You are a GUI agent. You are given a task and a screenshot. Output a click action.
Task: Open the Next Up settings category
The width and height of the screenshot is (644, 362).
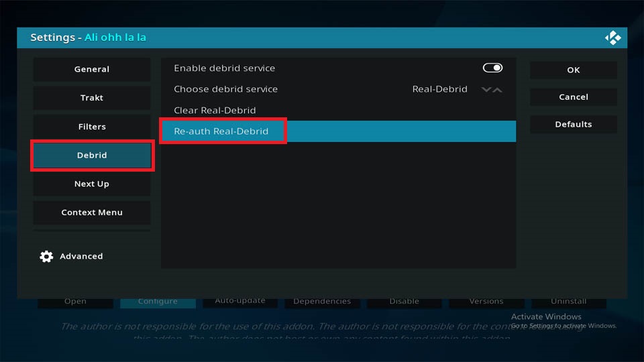tap(92, 184)
